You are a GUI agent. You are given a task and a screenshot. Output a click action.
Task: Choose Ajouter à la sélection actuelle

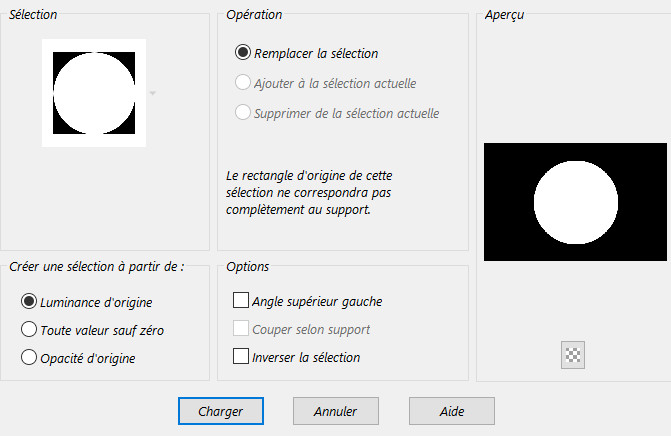[243, 83]
